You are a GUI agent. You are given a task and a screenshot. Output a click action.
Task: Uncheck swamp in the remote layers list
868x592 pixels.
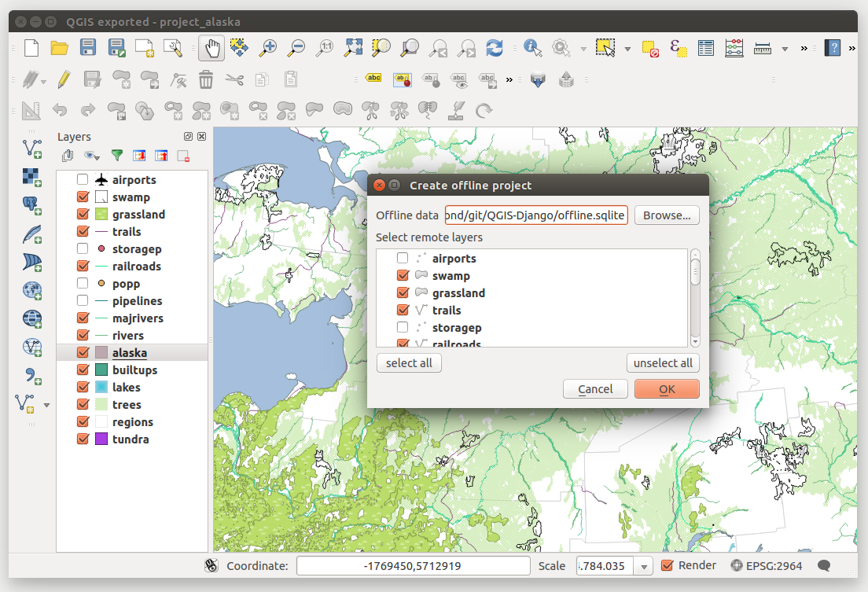coord(403,276)
